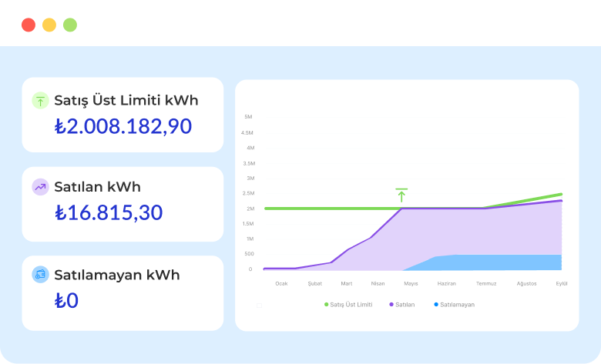Toggle Satılan legend series visibility
The image size is (601, 364).
coord(402,305)
